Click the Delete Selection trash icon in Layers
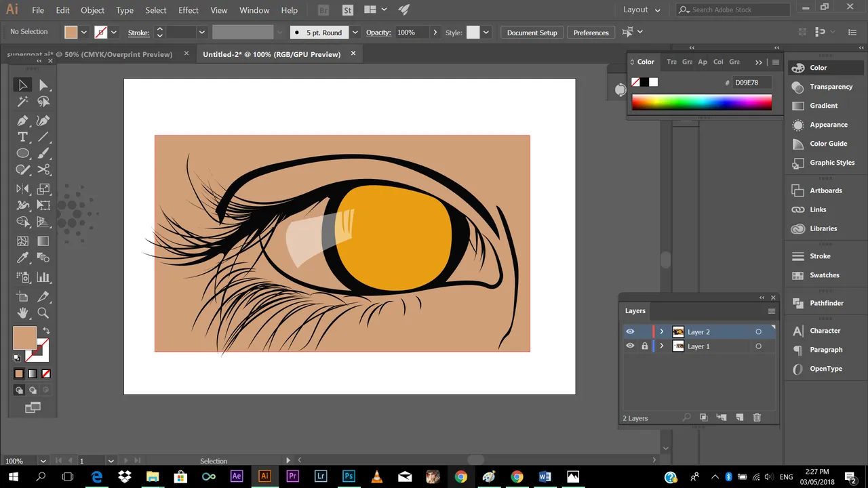Screen dimensions: 868x488 757,418
